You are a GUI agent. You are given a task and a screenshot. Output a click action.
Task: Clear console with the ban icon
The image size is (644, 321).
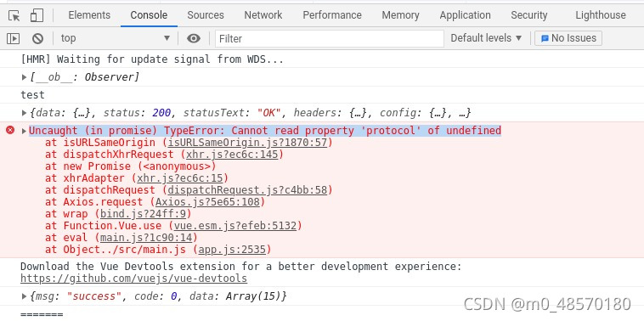pos(37,38)
